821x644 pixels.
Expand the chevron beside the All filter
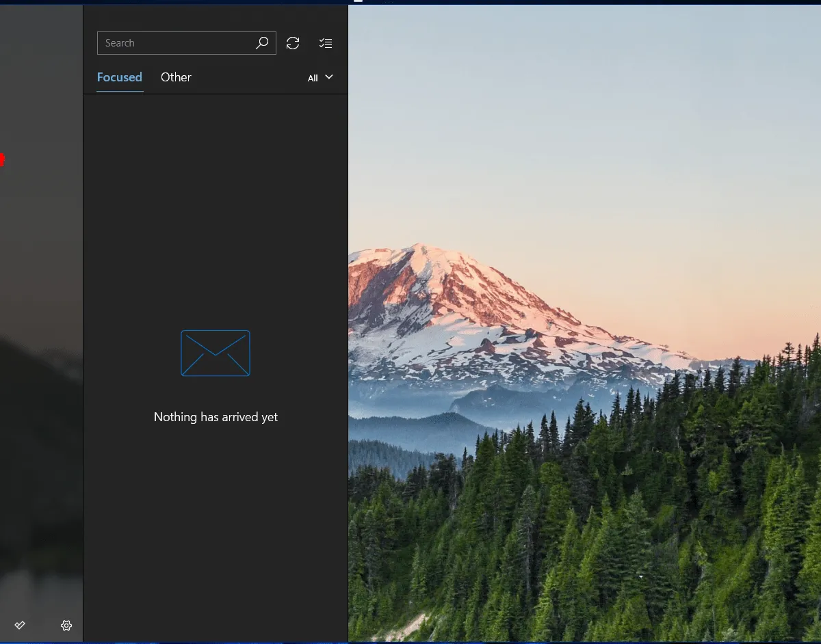click(329, 77)
